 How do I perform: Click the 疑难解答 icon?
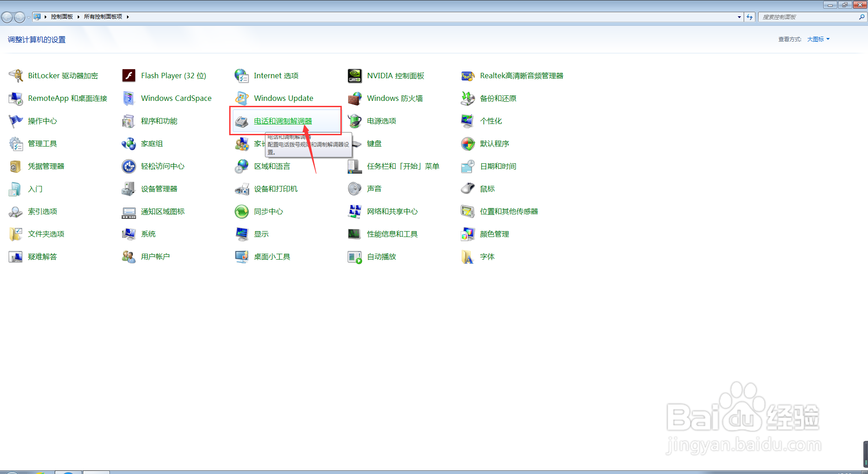click(16, 256)
